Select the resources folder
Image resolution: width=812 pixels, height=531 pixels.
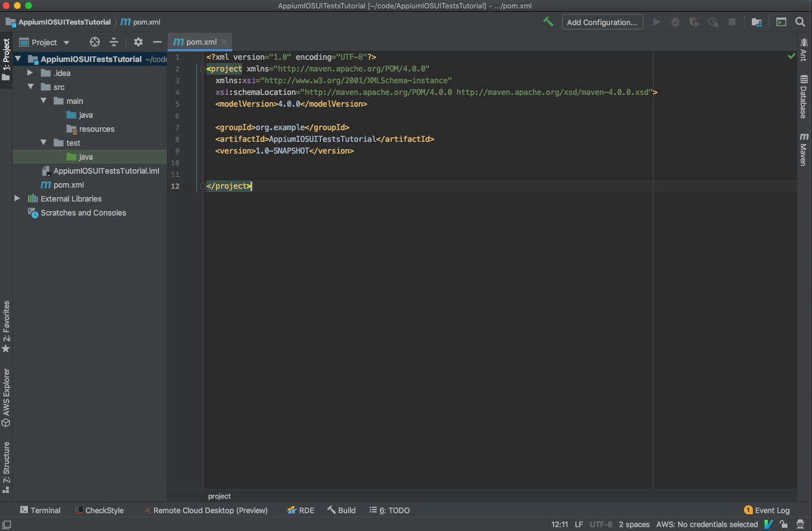tap(90, 129)
